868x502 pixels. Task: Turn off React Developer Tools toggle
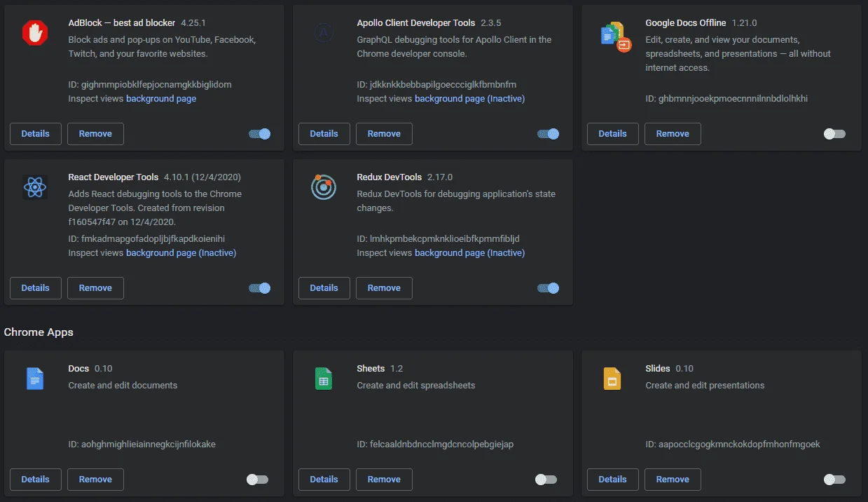click(260, 288)
